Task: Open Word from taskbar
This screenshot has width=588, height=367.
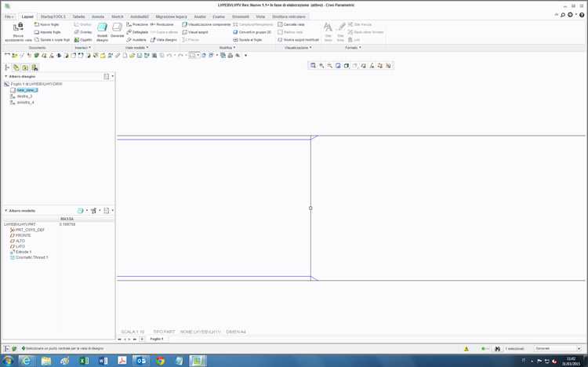Action: pyautogui.click(x=103, y=361)
